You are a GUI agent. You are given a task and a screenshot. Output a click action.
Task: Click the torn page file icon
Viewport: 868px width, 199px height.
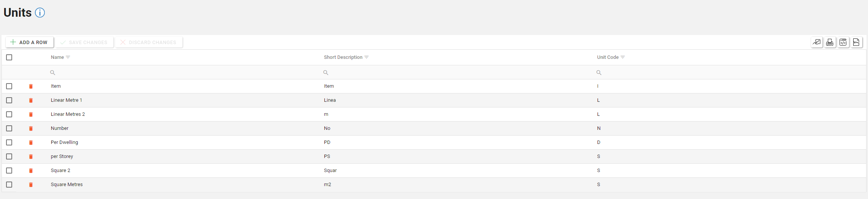coord(856,42)
